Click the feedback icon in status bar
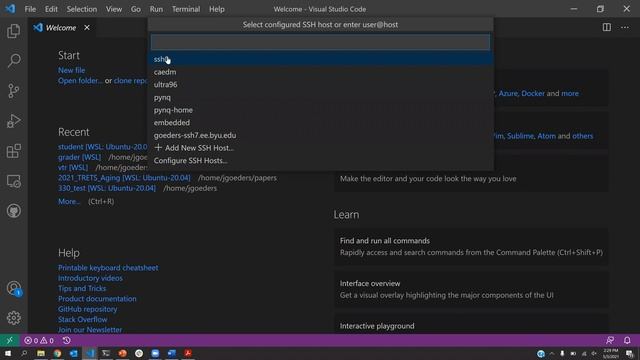Viewport: 640px width, 360px height. tap(610, 340)
